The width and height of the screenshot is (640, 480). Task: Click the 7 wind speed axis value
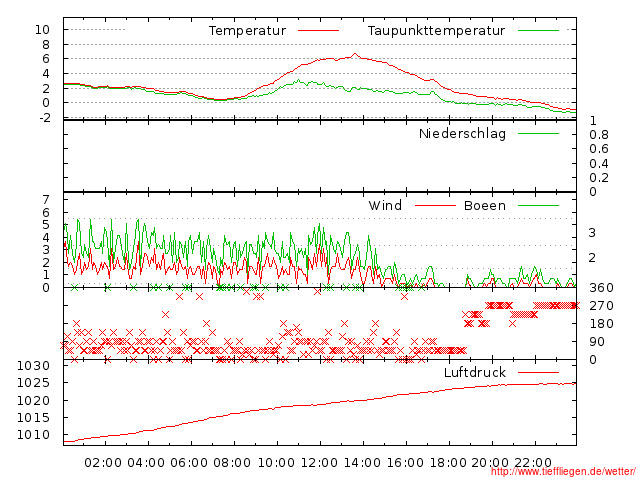click(x=46, y=200)
